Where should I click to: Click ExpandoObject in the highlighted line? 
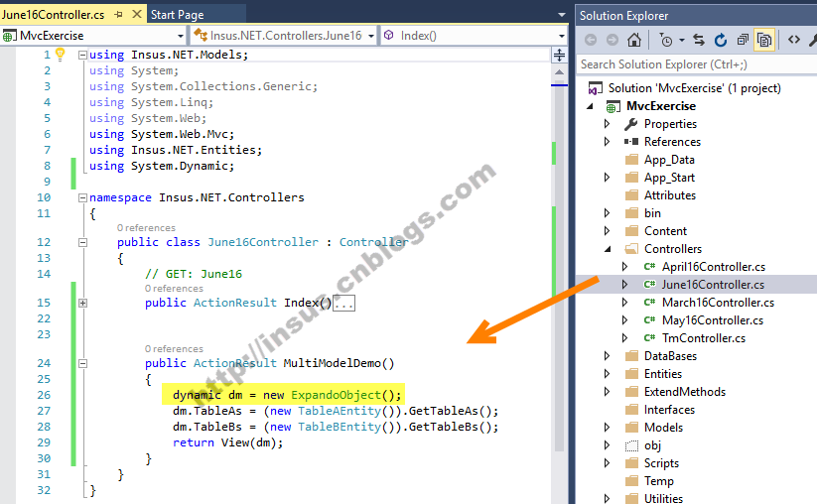[337, 395]
